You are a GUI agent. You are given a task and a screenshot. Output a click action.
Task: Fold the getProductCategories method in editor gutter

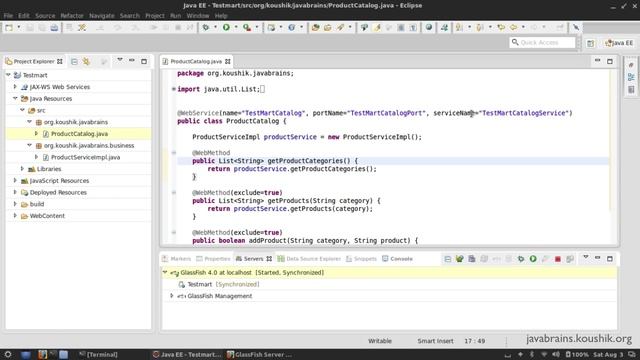click(x=174, y=153)
